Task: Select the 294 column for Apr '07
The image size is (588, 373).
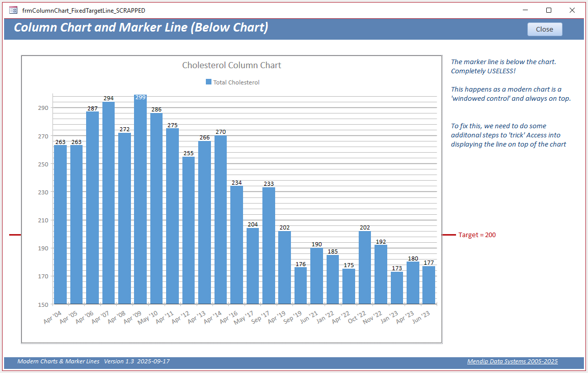Action: [x=109, y=203]
